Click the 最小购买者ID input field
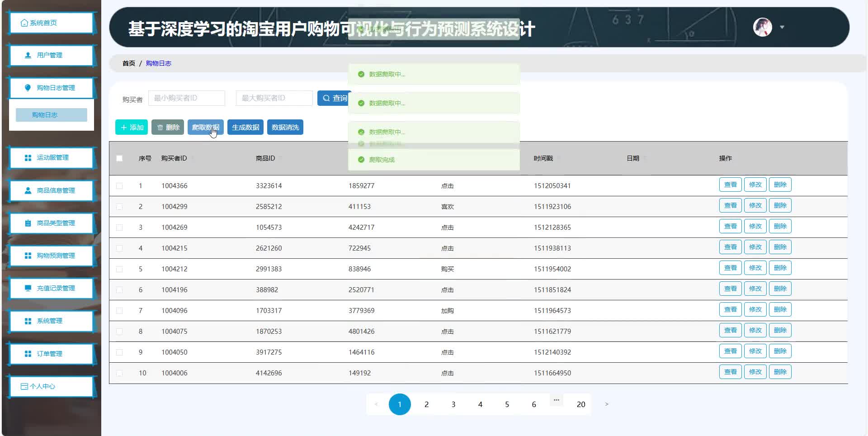Screen dimensions: 868x436 pyautogui.click(x=187, y=98)
